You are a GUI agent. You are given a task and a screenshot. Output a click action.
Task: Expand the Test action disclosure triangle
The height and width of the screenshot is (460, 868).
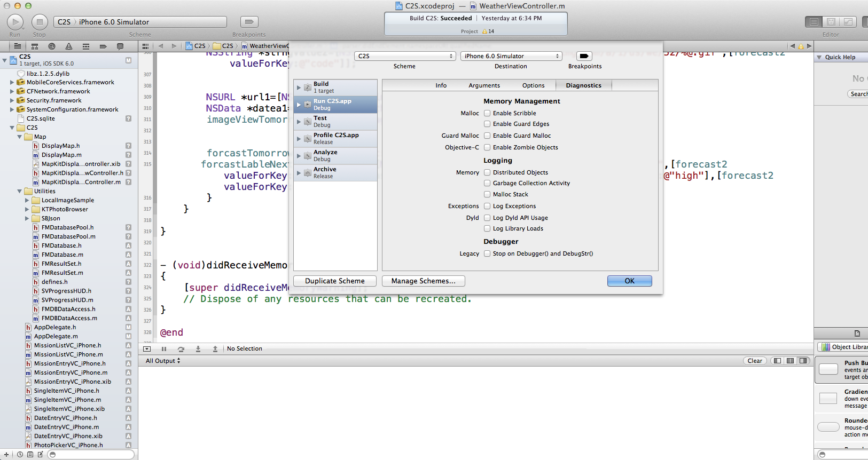click(299, 122)
